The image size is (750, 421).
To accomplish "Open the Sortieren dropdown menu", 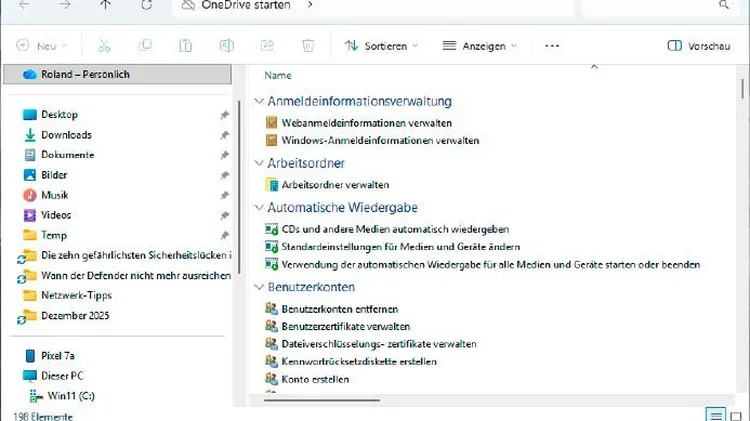I will coord(381,46).
